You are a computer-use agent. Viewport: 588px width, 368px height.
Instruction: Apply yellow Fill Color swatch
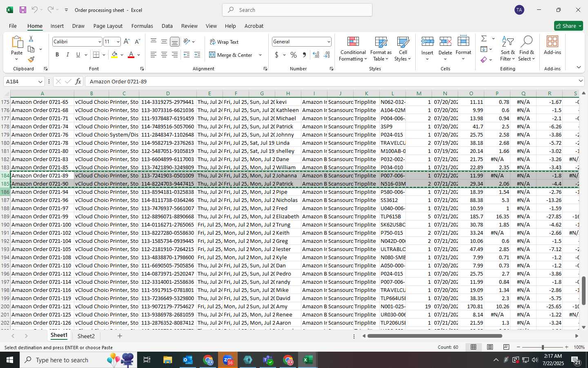coord(114,55)
